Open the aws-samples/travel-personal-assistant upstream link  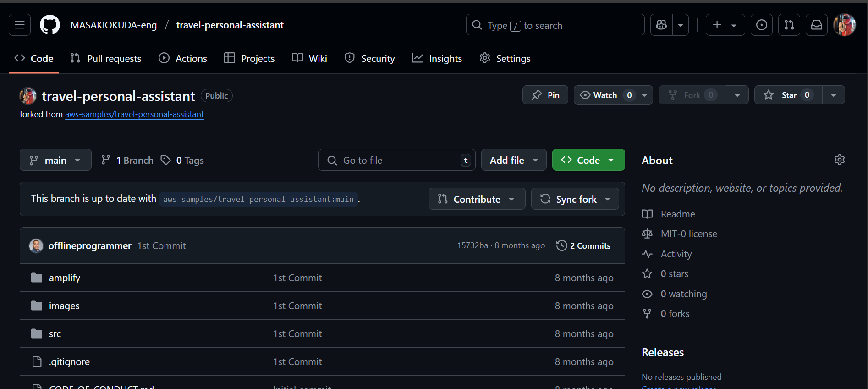134,114
